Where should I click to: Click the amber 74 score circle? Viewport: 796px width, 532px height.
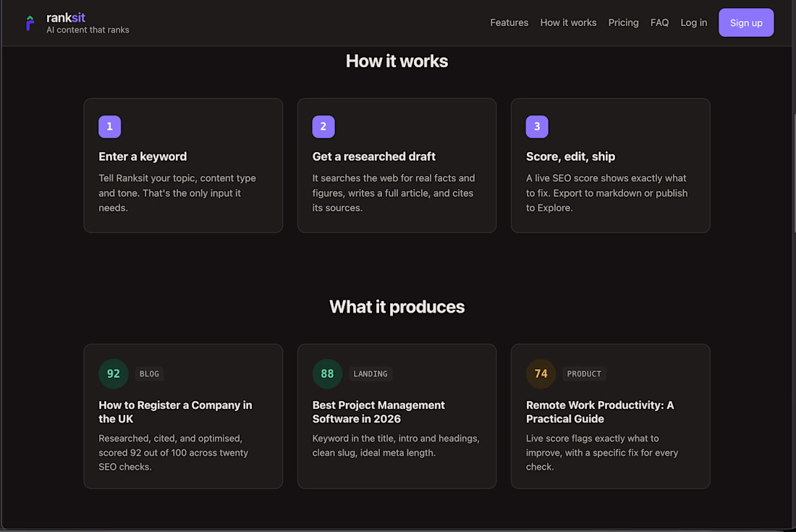click(541, 373)
